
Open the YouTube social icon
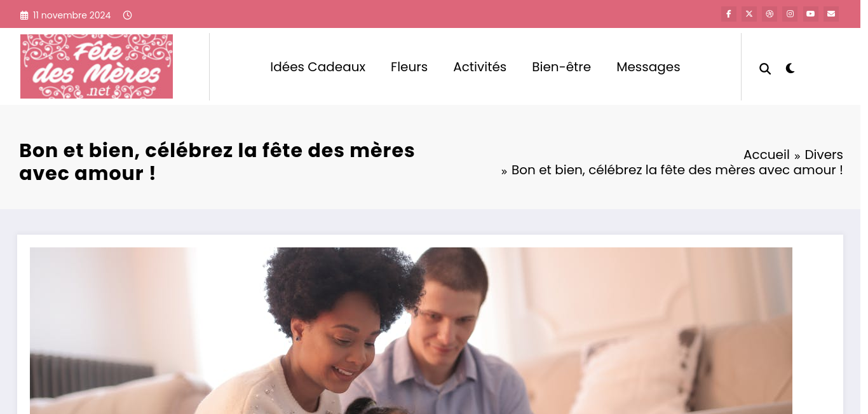810,14
